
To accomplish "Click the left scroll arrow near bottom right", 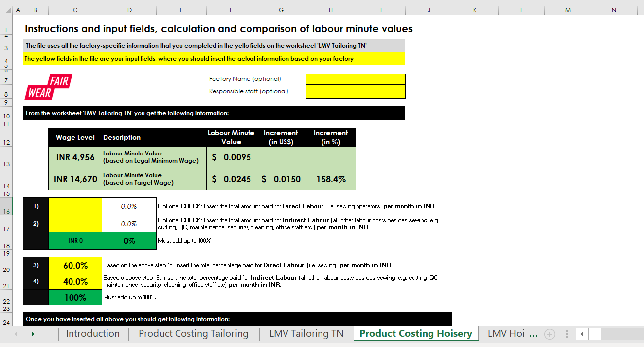I will pos(582,334).
